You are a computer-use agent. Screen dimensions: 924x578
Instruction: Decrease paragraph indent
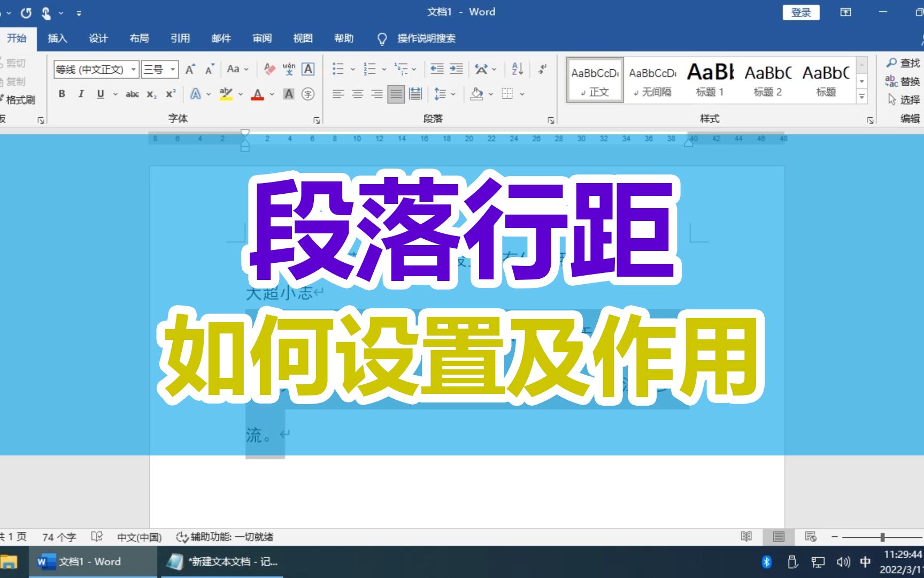437,69
